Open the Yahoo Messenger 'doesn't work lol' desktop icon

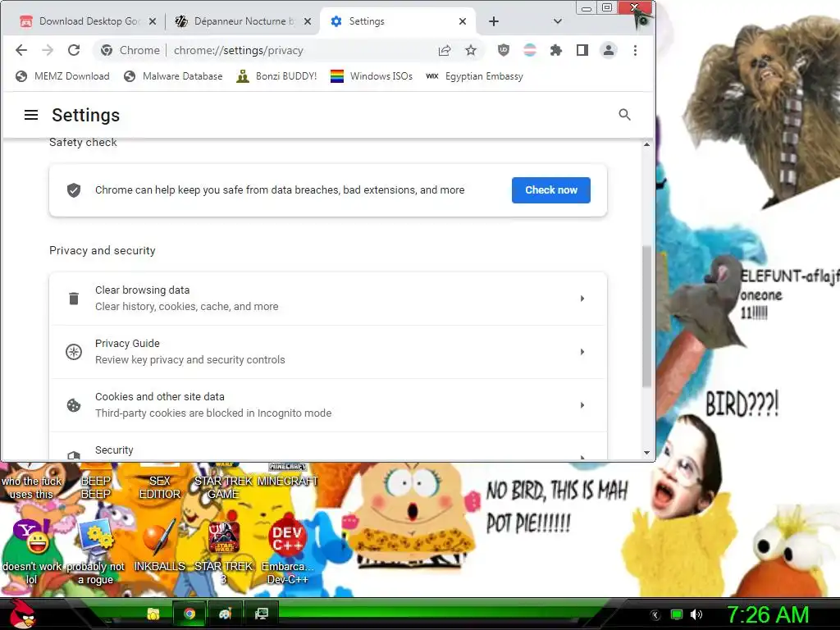pos(32,552)
